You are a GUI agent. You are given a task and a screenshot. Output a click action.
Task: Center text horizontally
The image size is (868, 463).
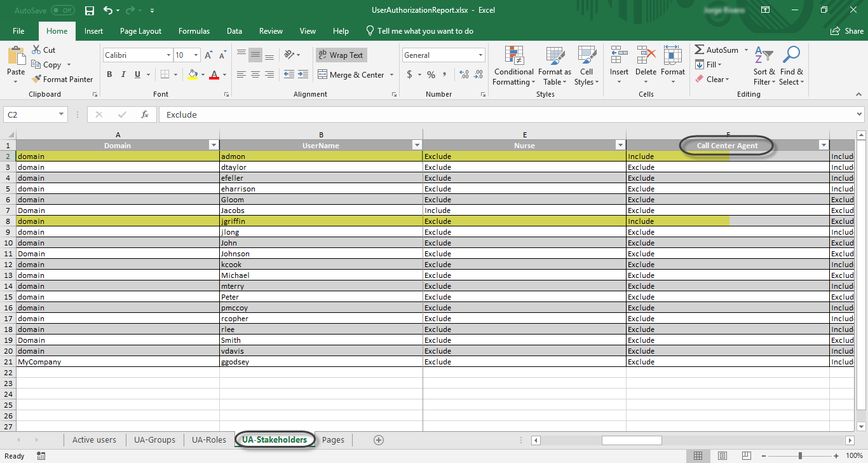(x=255, y=74)
